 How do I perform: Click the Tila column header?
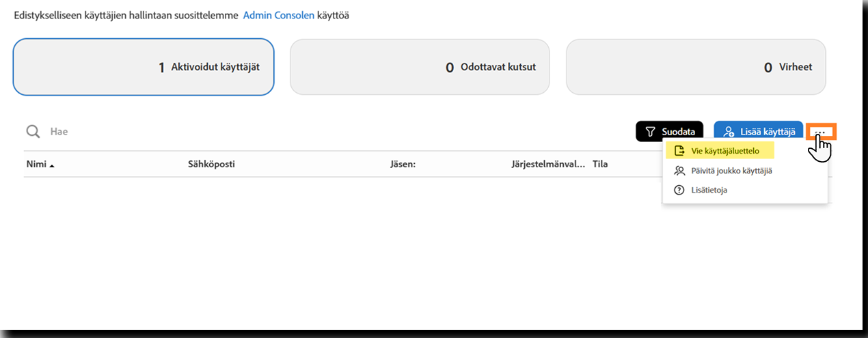600,165
